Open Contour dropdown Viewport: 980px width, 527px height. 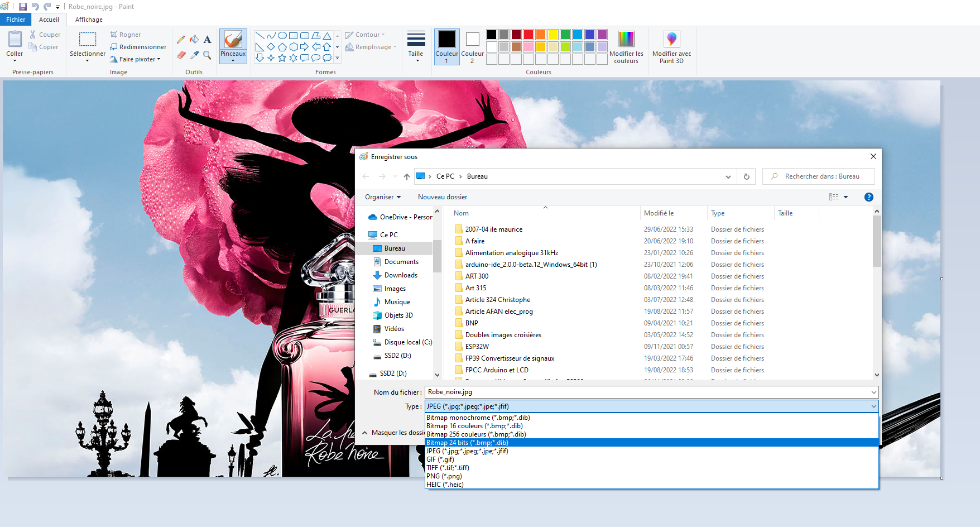365,35
